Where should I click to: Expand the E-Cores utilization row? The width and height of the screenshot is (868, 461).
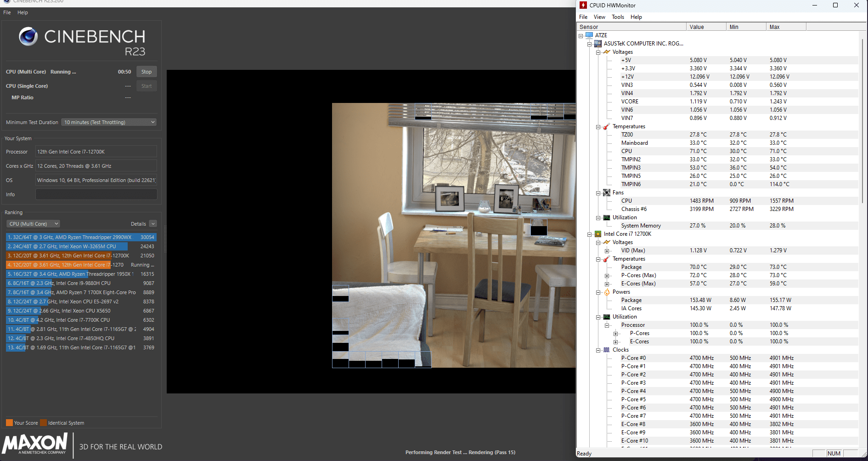pos(616,341)
